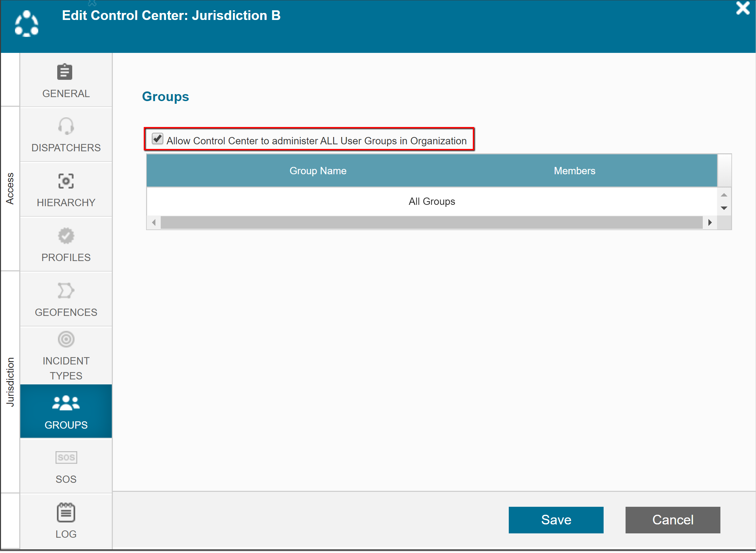Close the Edit Control Center dialog
The image size is (756, 553).
742,8
